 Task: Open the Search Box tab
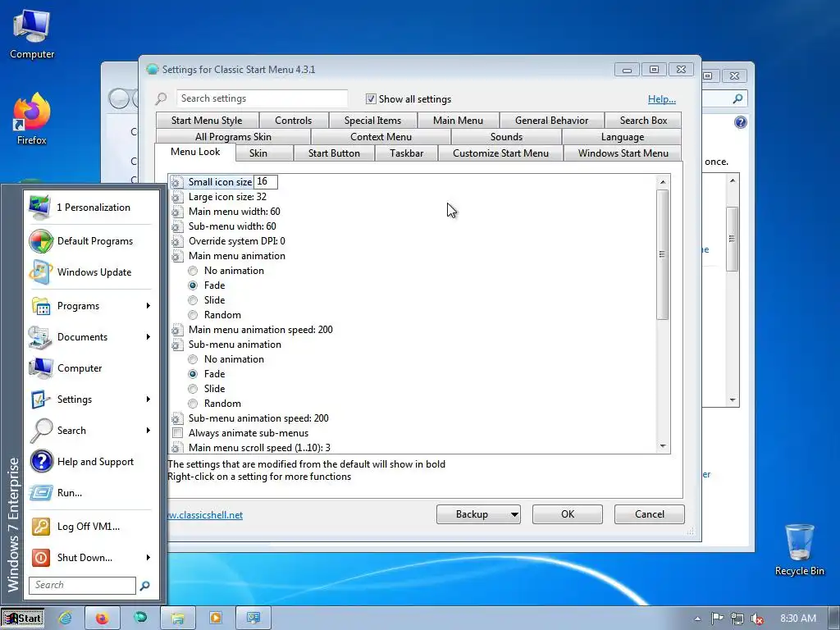coord(643,121)
